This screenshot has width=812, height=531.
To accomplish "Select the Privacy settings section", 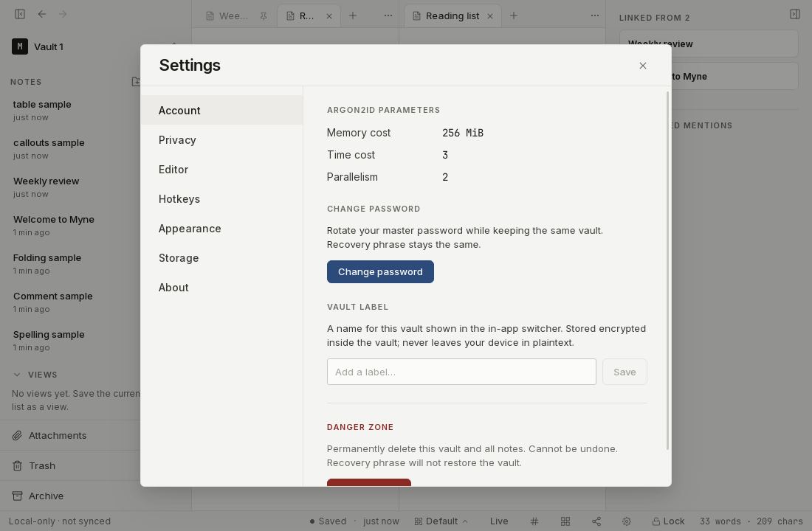I will pos(221,139).
